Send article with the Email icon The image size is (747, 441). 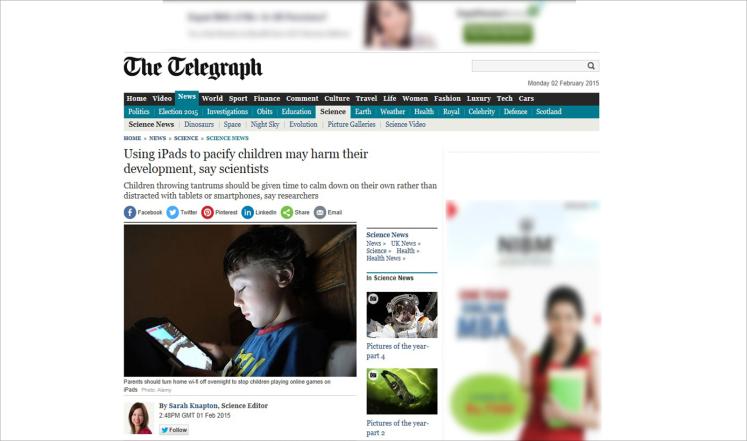tap(320, 212)
